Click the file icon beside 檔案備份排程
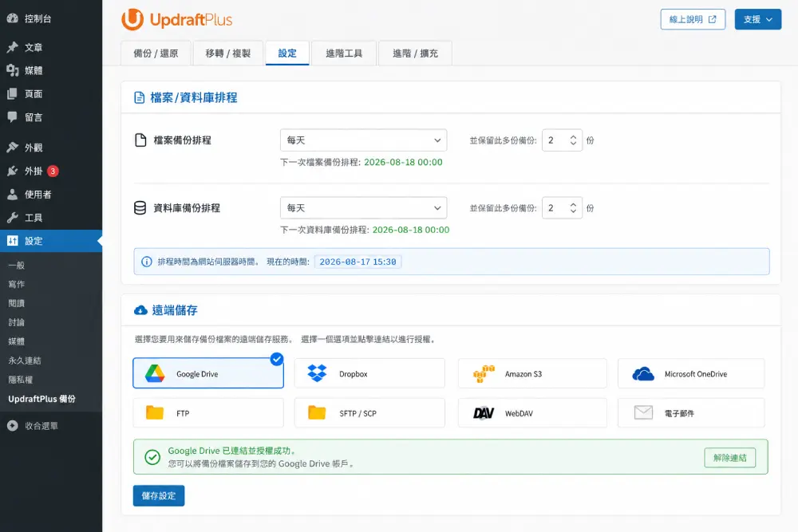Image resolution: width=798 pixels, height=532 pixels. pyautogui.click(x=140, y=140)
